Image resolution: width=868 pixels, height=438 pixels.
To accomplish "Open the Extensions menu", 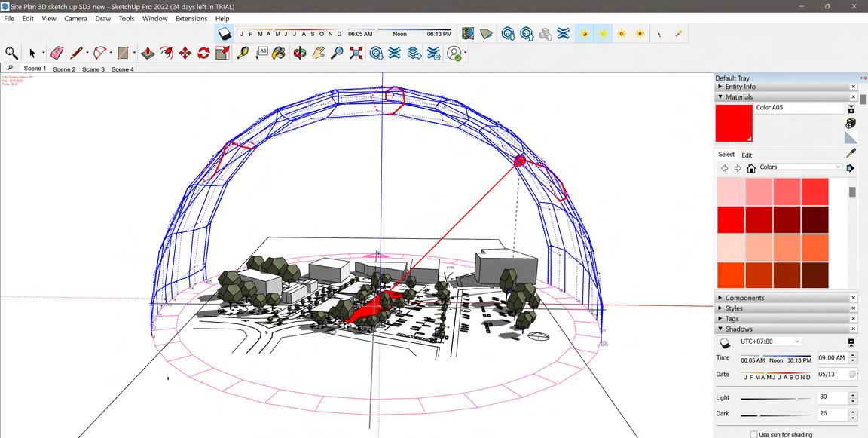I will [191, 18].
